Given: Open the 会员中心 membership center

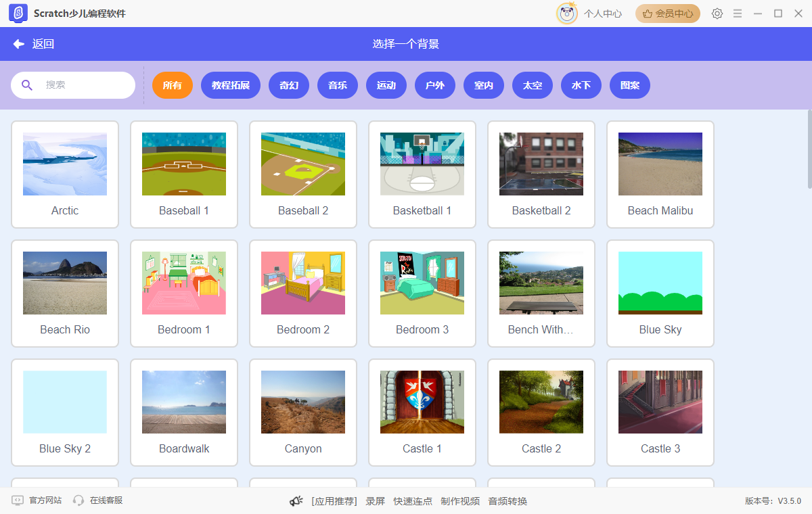Looking at the screenshot, I should click(x=667, y=13).
